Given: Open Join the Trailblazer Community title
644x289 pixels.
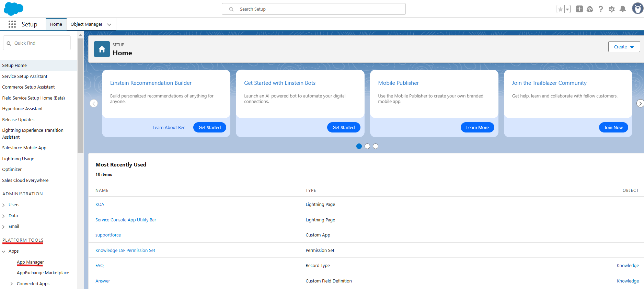Looking at the screenshot, I should pos(549,83).
